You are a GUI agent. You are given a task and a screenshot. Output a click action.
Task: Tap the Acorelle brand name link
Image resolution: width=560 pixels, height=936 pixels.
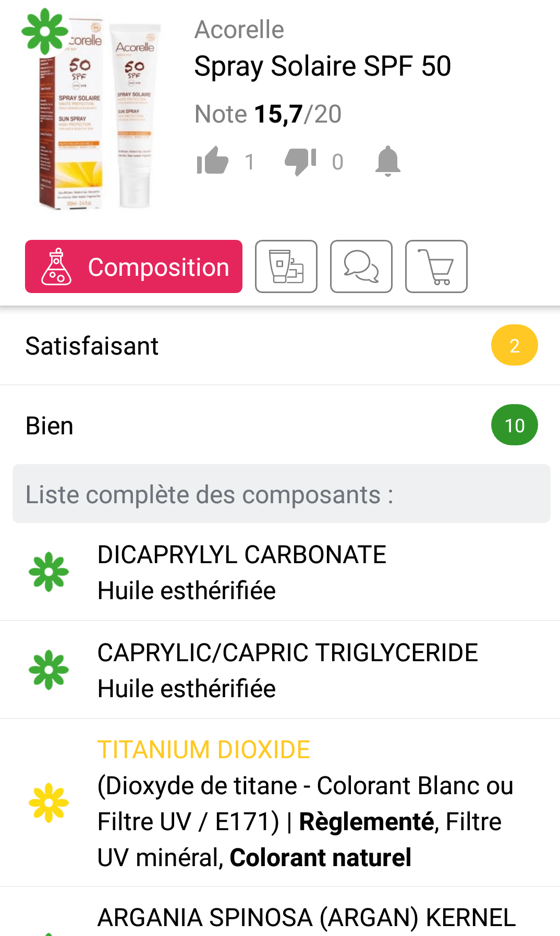[239, 30]
